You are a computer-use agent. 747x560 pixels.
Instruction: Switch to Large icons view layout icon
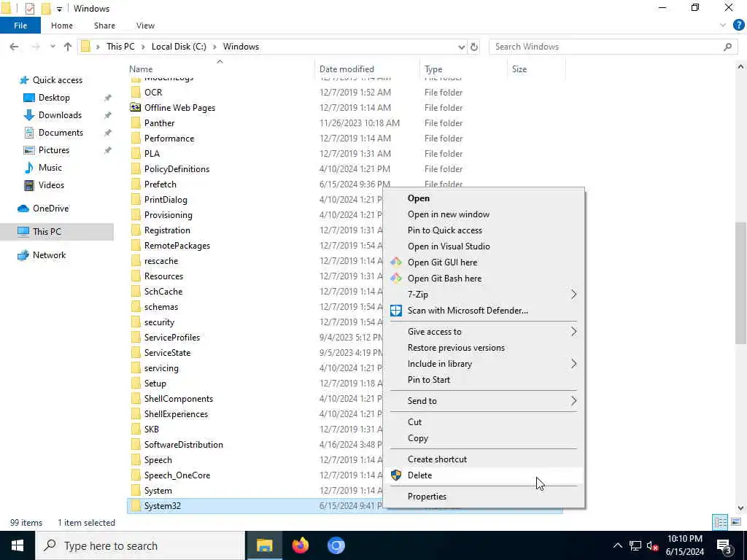pyautogui.click(x=736, y=522)
